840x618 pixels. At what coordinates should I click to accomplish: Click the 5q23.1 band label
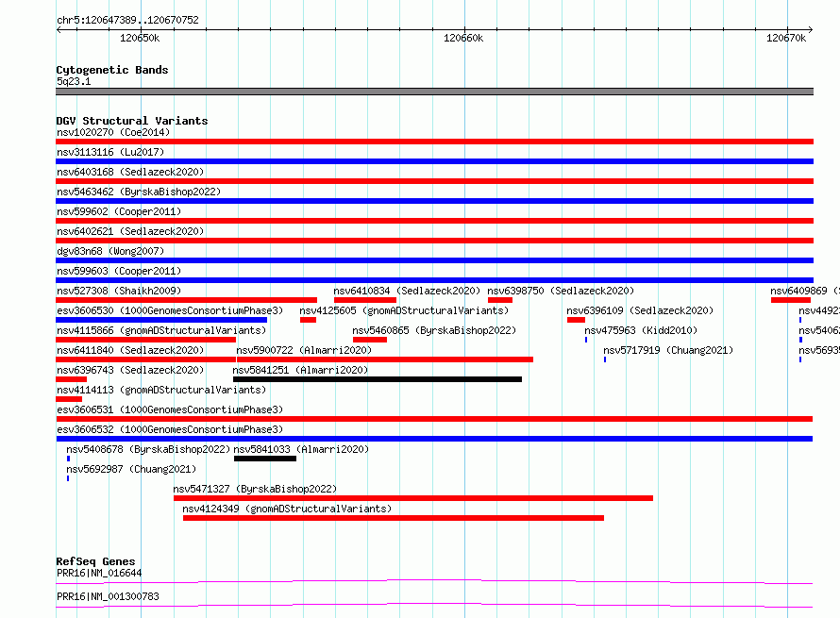pos(74,81)
